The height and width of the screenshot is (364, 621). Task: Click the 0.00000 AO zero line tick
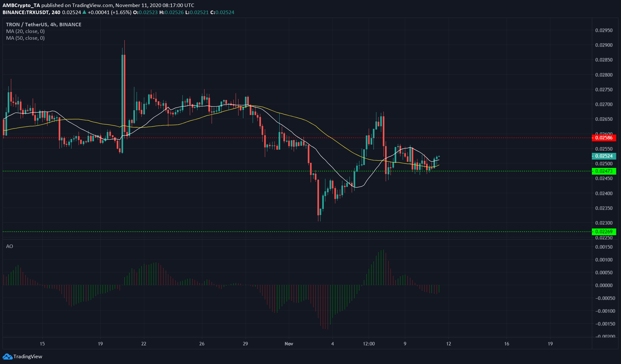coord(604,285)
